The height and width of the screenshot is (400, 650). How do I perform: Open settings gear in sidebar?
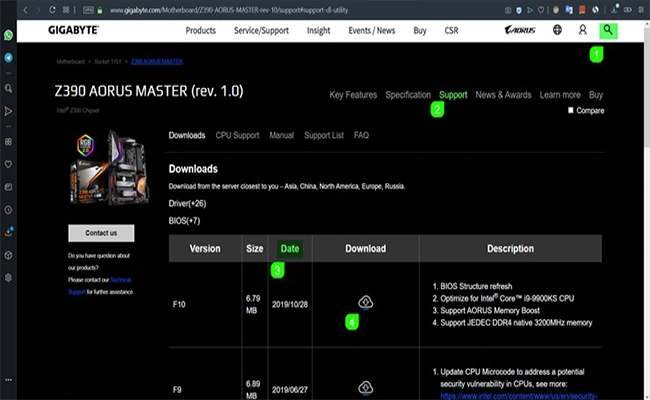(x=8, y=278)
